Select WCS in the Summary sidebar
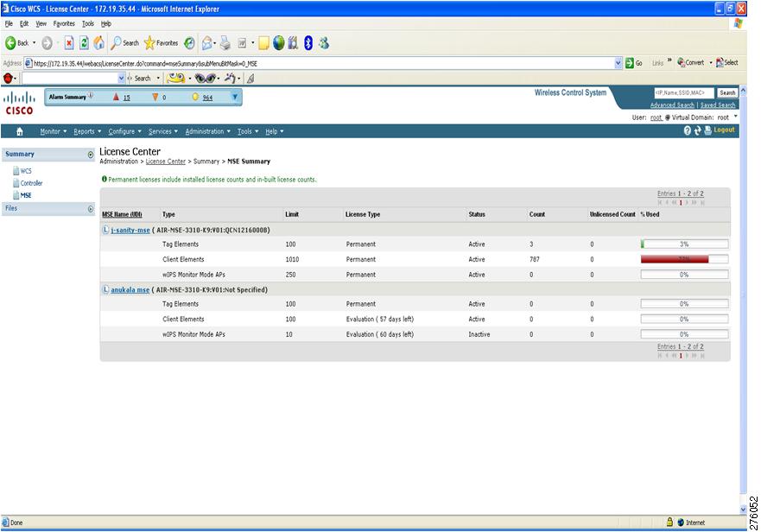Screen dimensions: 761x532 (x=26, y=171)
